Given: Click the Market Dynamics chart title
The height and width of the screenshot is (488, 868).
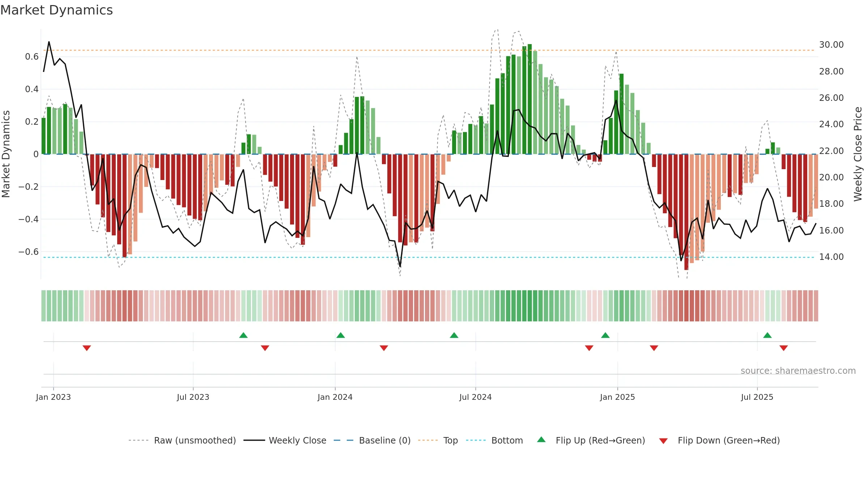Looking at the screenshot, I should click(57, 10).
